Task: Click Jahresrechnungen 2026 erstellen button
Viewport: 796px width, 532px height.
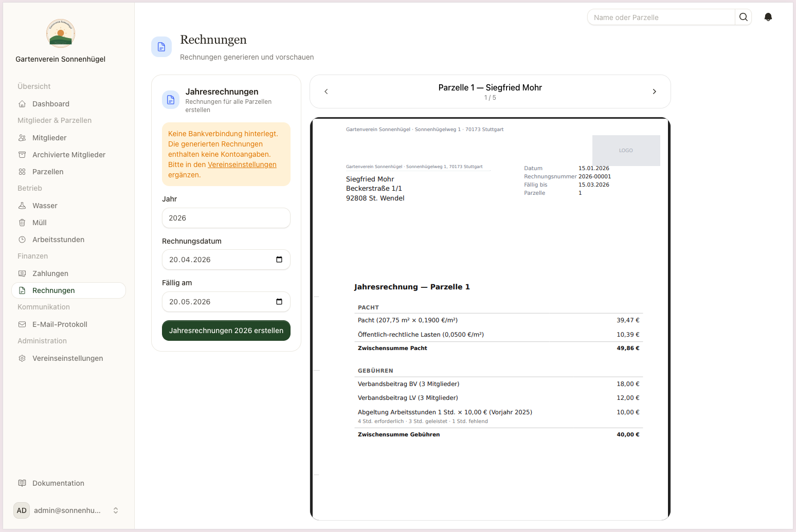Action: point(226,331)
